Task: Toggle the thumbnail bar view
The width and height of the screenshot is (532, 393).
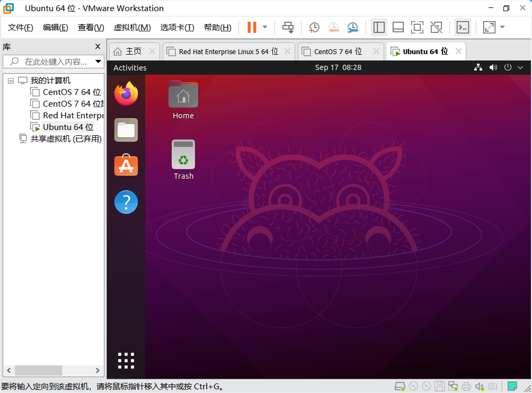Action: [398, 27]
